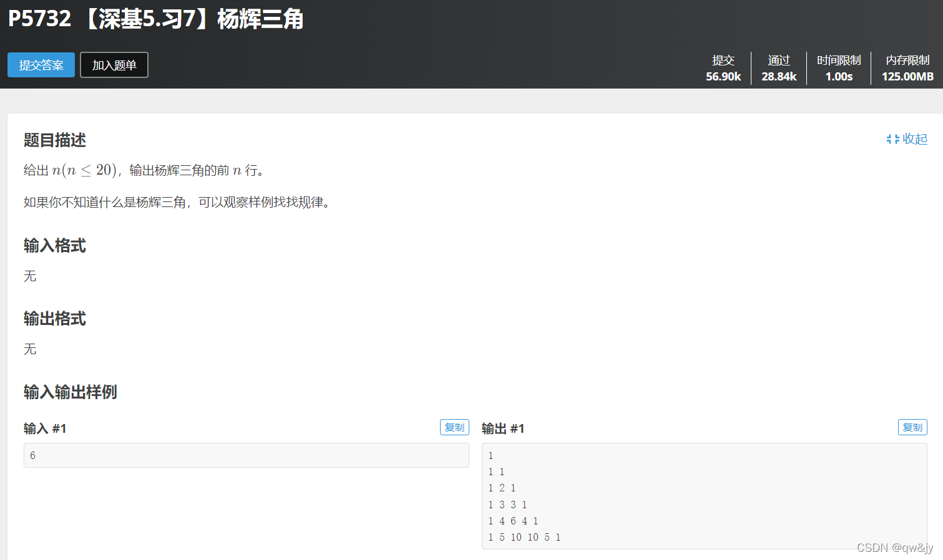Click the 输出 #1 label
Image resolution: width=943 pixels, height=560 pixels.
(503, 428)
